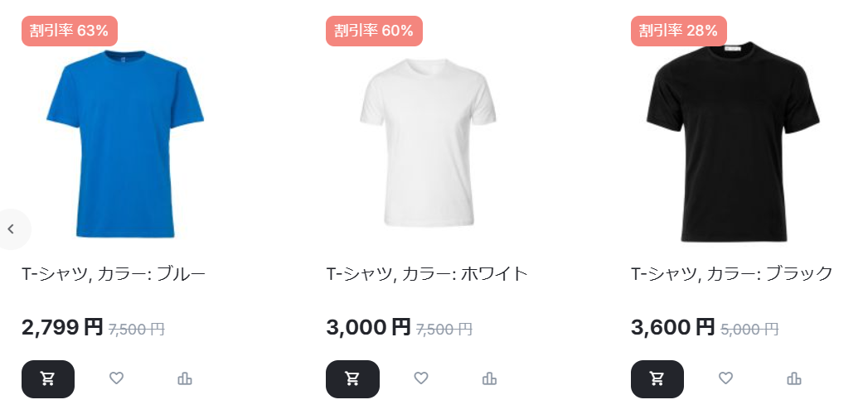Open "T-シャツ, カラー: ブラック" product page
The image size is (868, 419).
(732, 274)
